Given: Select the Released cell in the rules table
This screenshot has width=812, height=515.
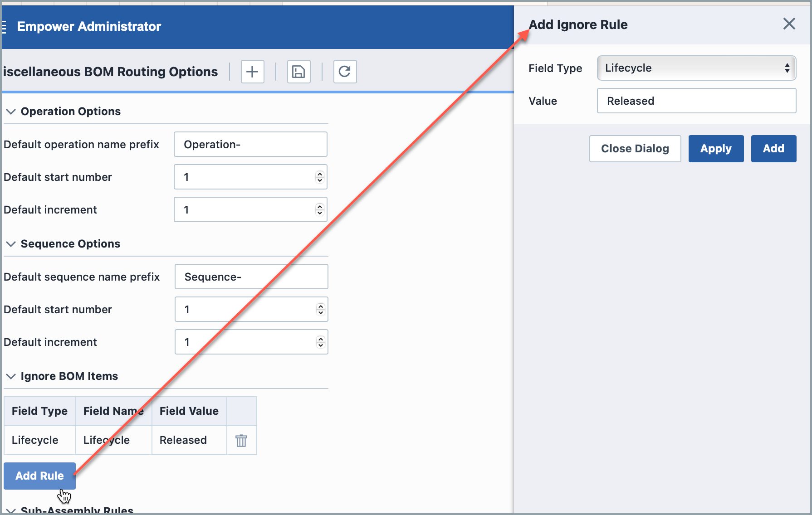Looking at the screenshot, I should [x=183, y=440].
